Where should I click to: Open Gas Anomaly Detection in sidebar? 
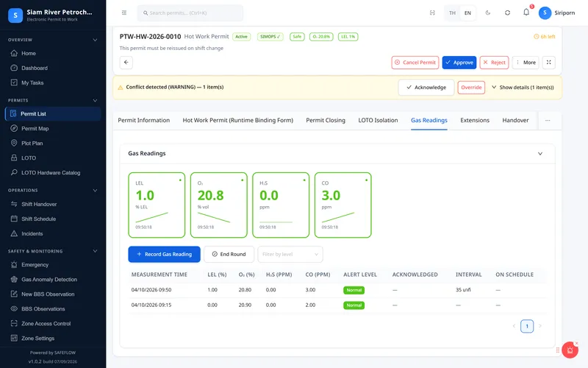(49, 280)
